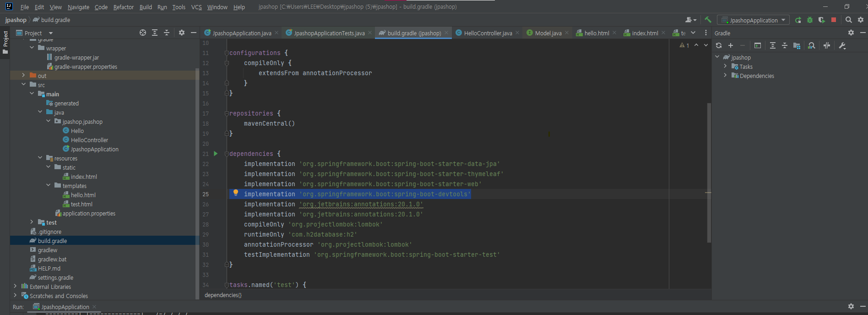Screen dimensions: 868x315
Task: Click the warning indicator showing 1 problem
Action: coord(684,45)
